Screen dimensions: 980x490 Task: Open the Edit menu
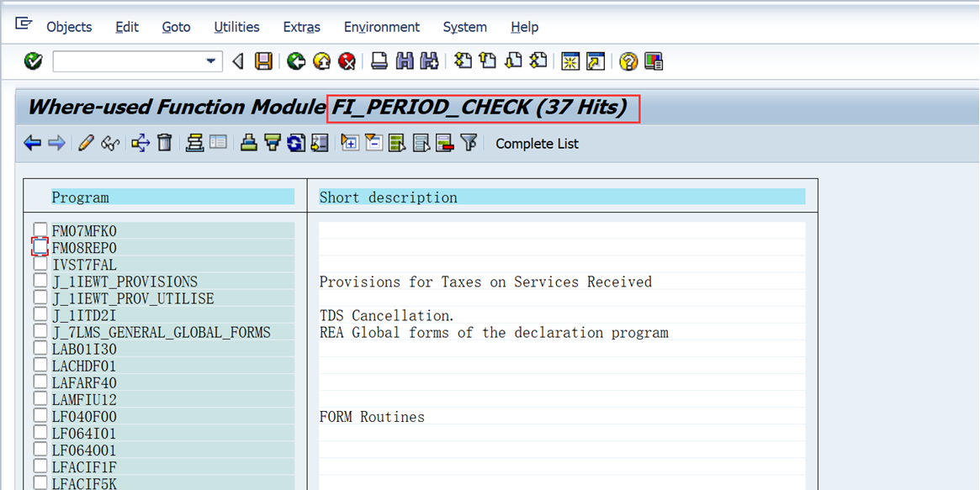(127, 27)
